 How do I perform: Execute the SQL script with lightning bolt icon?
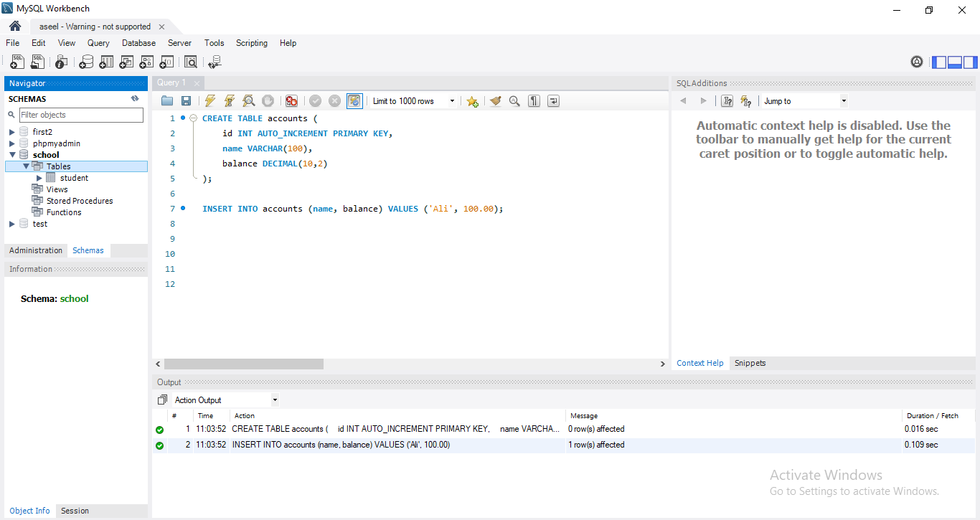[x=209, y=101]
